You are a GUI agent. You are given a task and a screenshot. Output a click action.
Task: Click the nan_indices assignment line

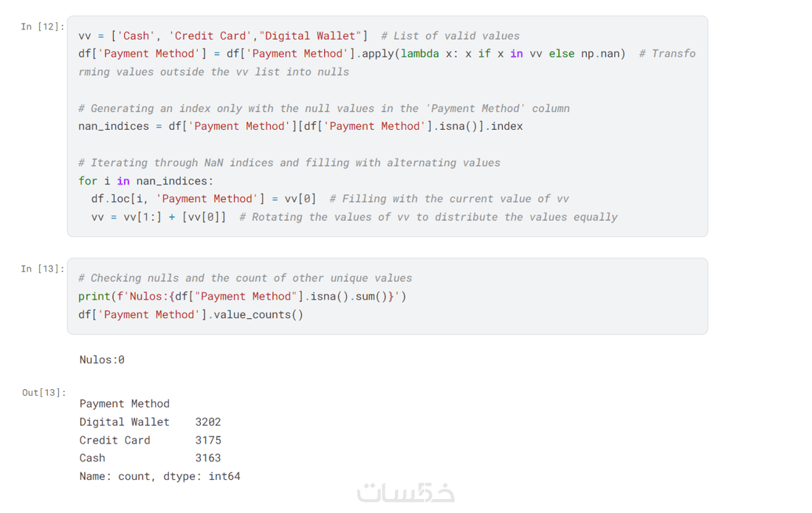[x=300, y=126]
